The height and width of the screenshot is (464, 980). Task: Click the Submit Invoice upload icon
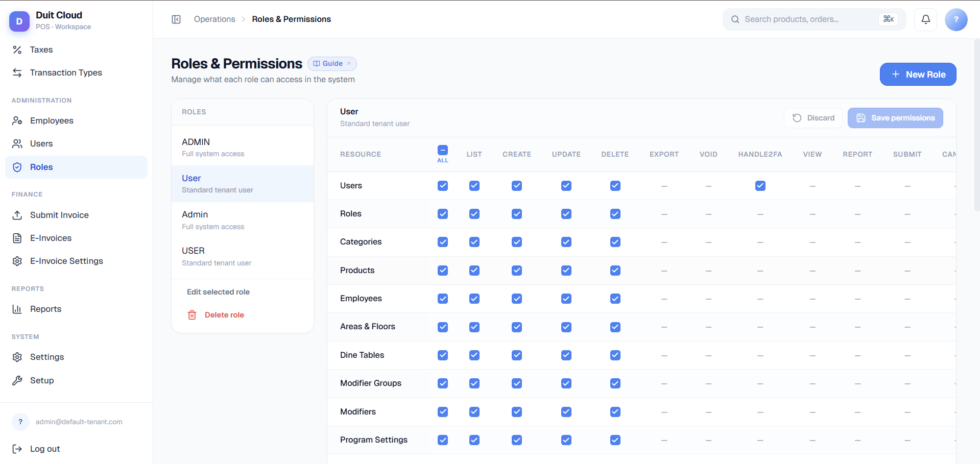pyautogui.click(x=17, y=215)
